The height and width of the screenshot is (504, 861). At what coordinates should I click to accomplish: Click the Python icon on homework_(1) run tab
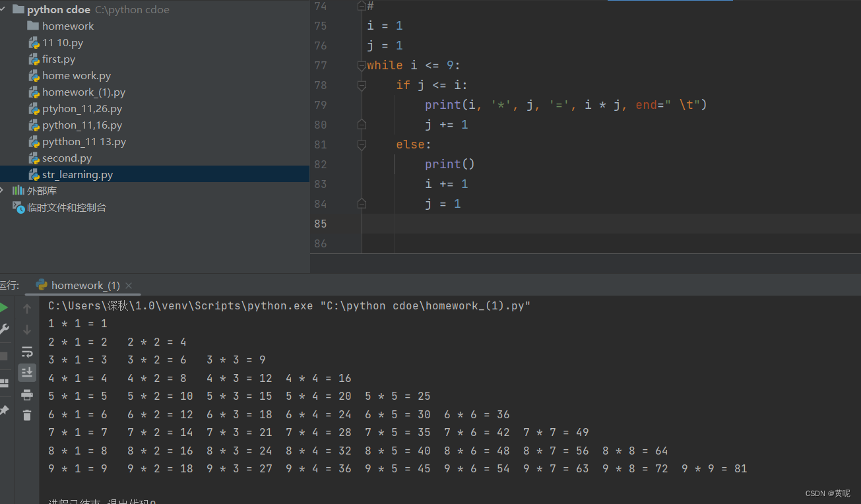click(x=42, y=285)
